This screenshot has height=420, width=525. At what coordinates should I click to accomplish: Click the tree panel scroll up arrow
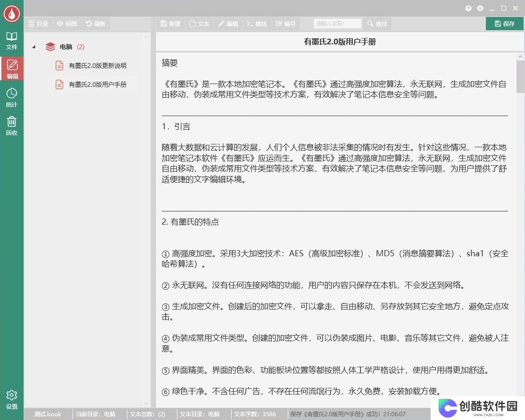[x=146, y=37]
